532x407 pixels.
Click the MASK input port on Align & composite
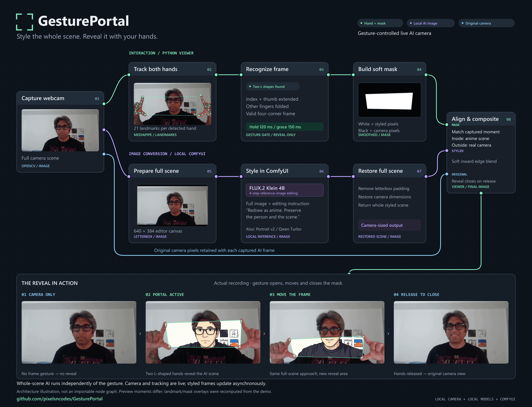[x=447, y=125]
